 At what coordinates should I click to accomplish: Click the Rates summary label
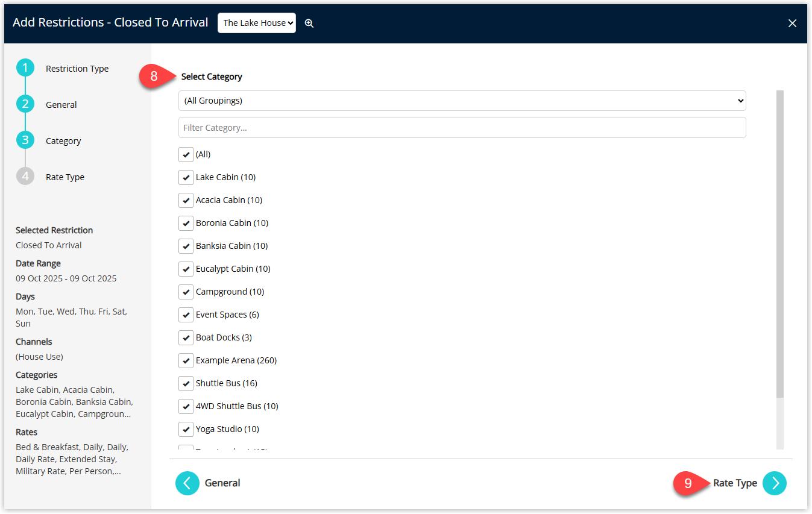coord(27,432)
